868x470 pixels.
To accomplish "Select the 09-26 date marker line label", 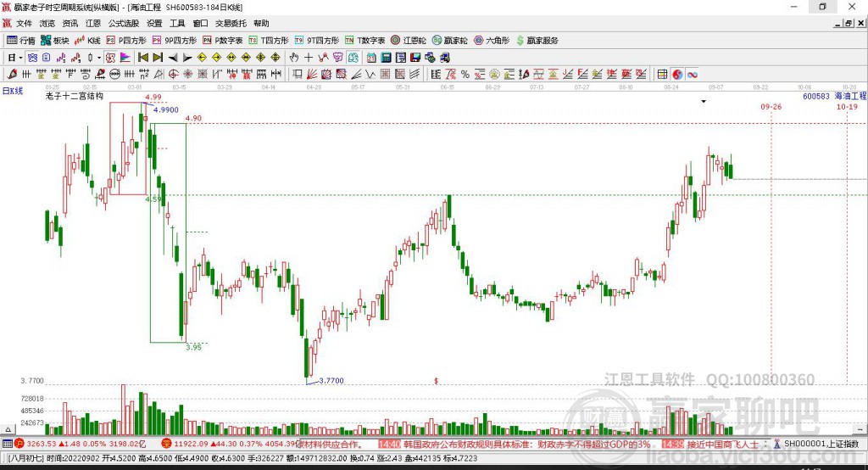I will [771, 106].
